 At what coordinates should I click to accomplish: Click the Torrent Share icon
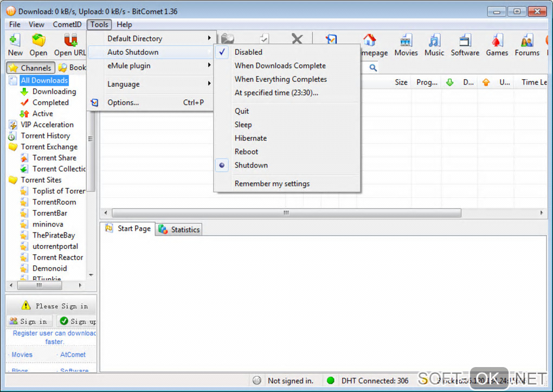24,158
